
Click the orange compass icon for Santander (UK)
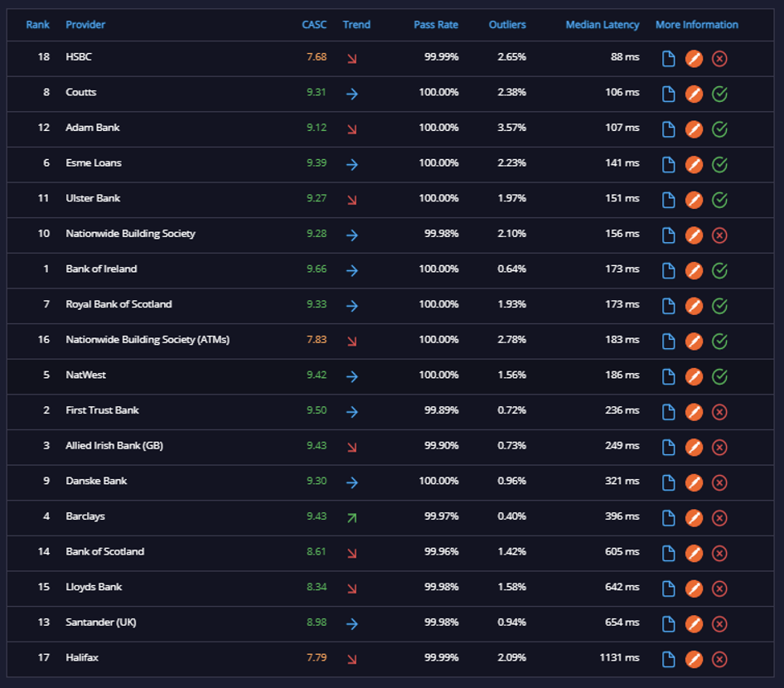point(694,624)
